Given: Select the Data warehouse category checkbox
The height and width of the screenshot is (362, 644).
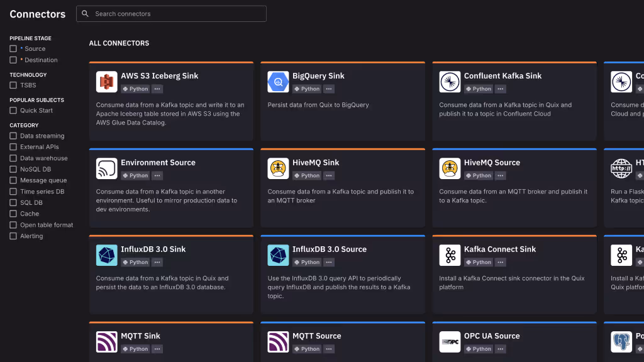Looking at the screenshot, I should coord(13,158).
